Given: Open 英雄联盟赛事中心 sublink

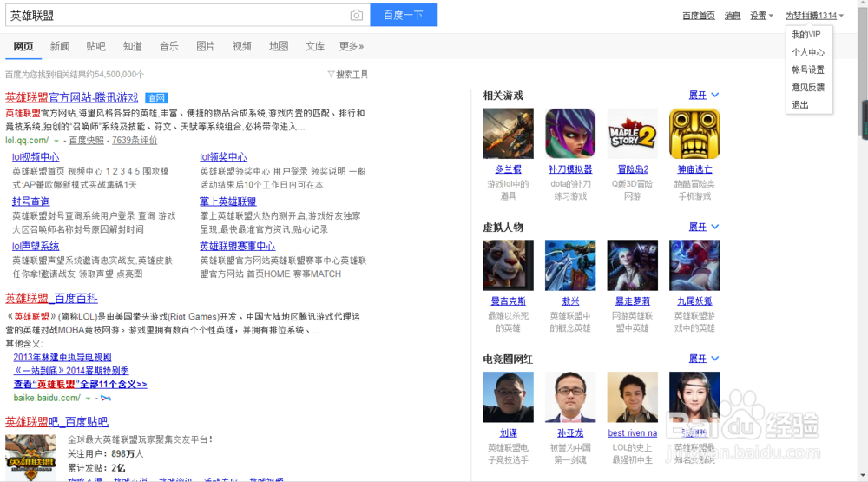Looking at the screenshot, I should pyautogui.click(x=238, y=246).
